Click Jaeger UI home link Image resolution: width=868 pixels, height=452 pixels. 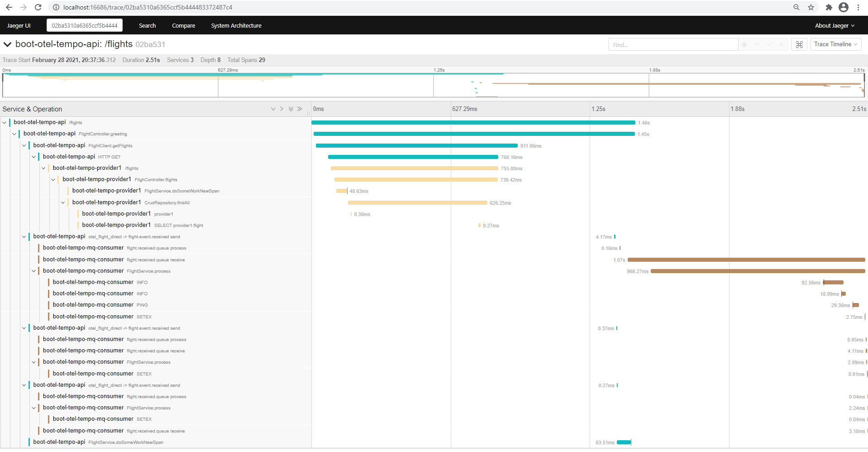tap(19, 26)
